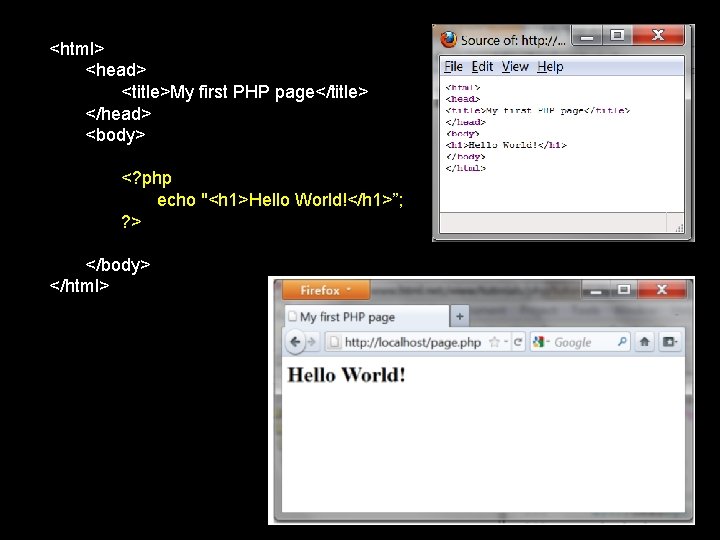
Task: Go to home page with house icon
Action: point(644,342)
